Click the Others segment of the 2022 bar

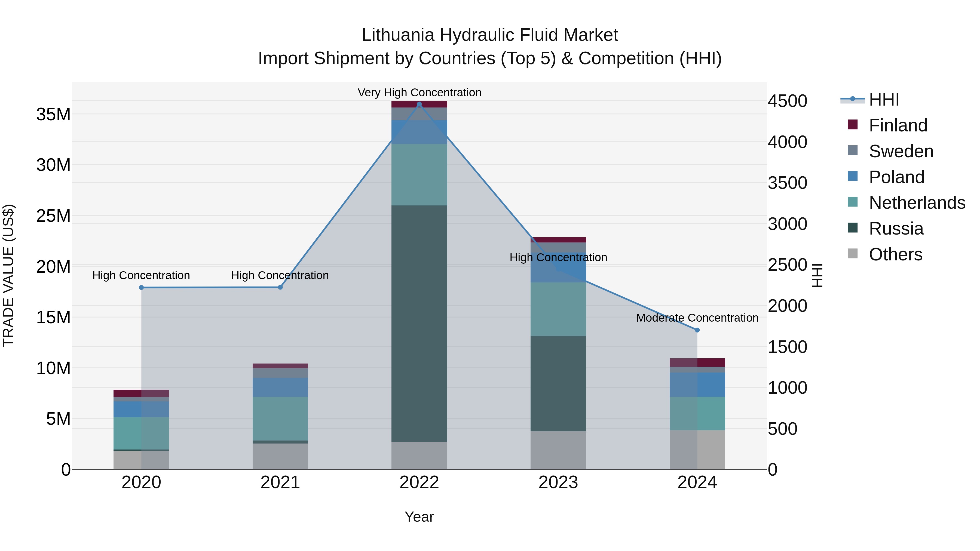[419, 455]
